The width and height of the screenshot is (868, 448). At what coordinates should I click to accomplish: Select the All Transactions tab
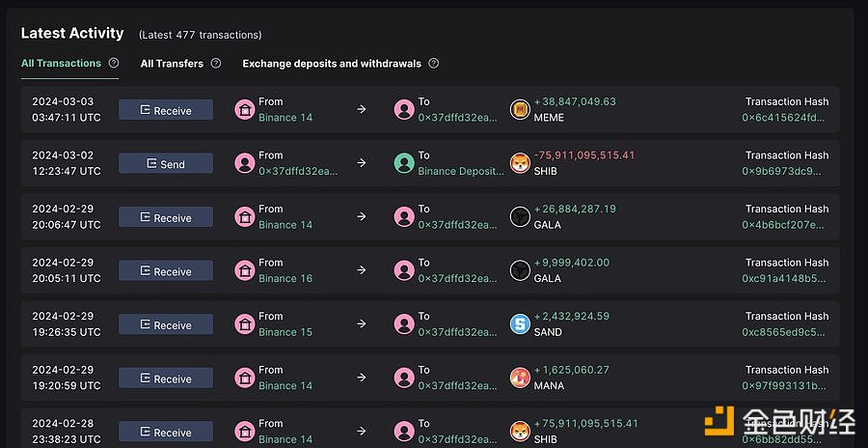(61, 63)
